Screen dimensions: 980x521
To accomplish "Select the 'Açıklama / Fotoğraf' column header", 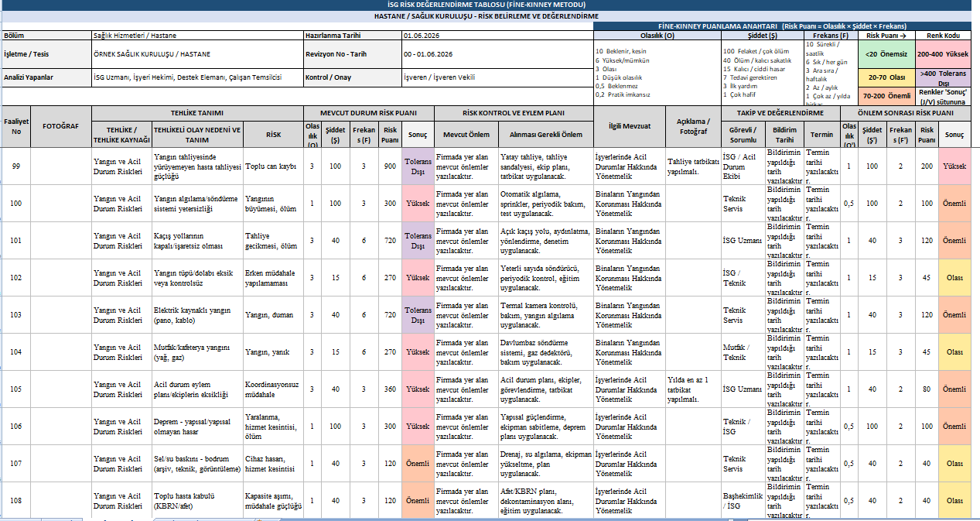I will [x=692, y=125].
